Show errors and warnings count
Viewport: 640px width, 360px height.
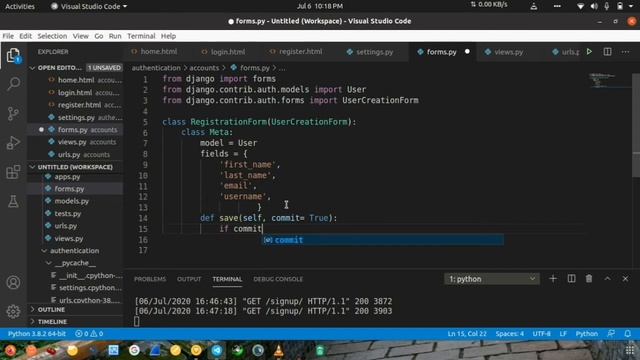pos(89,333)
